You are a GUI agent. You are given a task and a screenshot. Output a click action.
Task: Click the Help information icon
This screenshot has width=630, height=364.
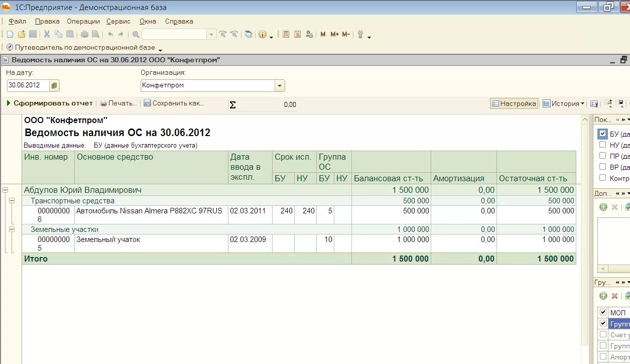point(263,35)
